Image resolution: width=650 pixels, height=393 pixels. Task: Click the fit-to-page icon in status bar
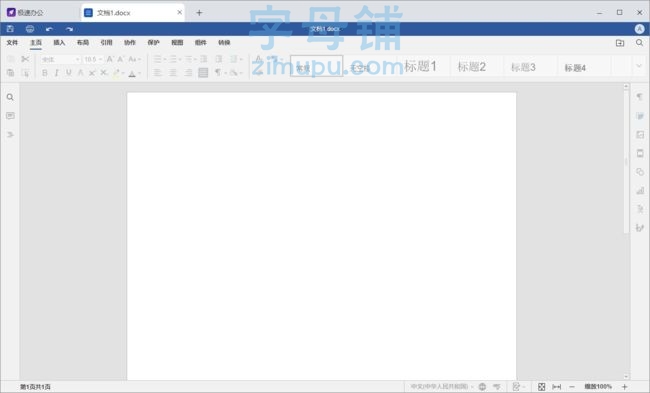(541, 386)
